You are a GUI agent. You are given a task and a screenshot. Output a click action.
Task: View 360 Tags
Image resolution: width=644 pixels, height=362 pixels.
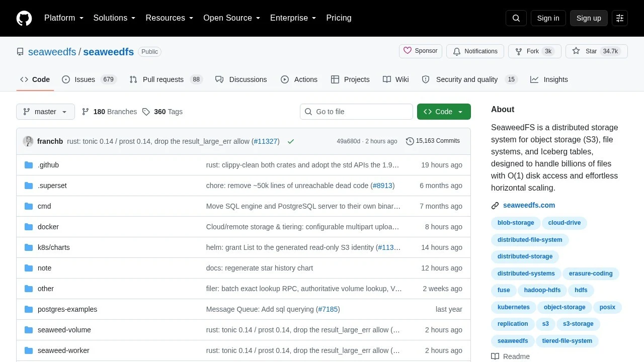coord(163,112)
